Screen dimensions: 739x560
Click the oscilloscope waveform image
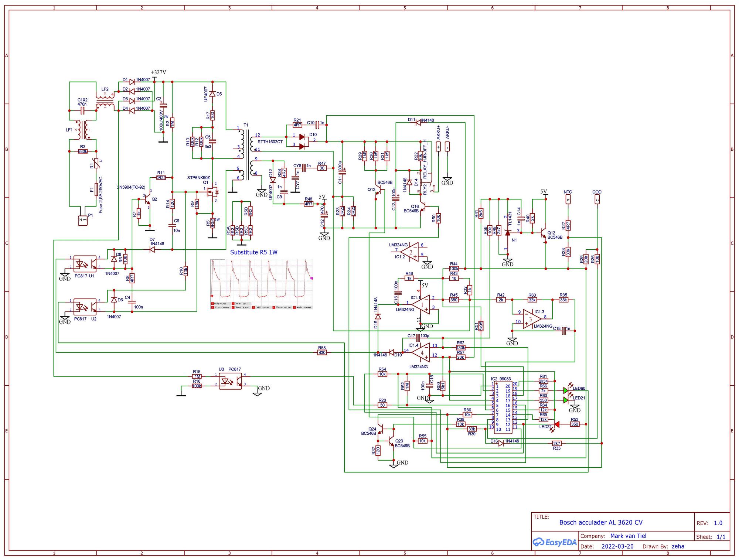(262, 284)
